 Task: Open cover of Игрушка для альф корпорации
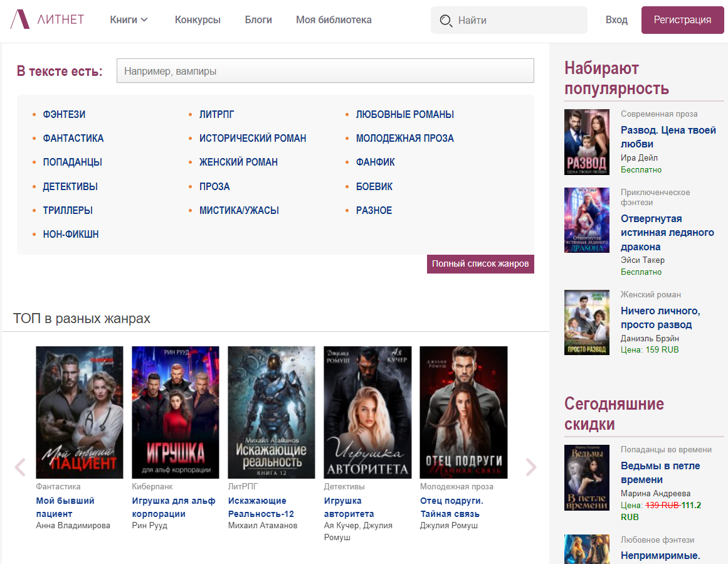tap(176, 412)
